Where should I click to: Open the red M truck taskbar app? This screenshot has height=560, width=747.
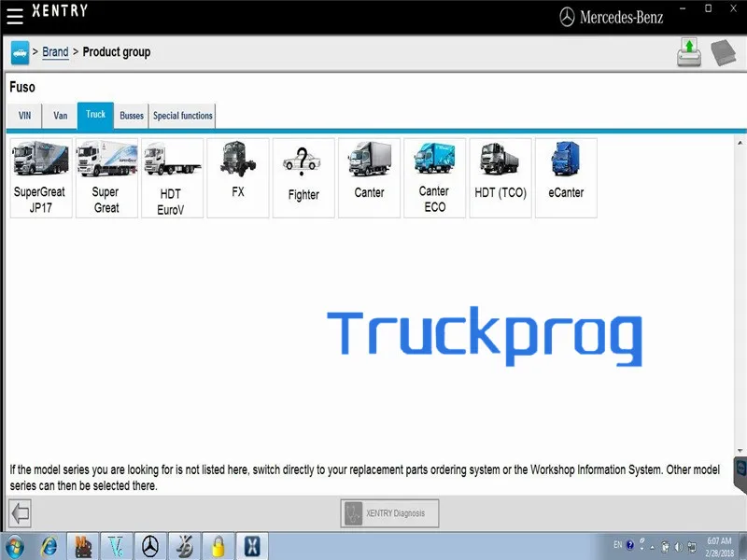pos(83,547)
